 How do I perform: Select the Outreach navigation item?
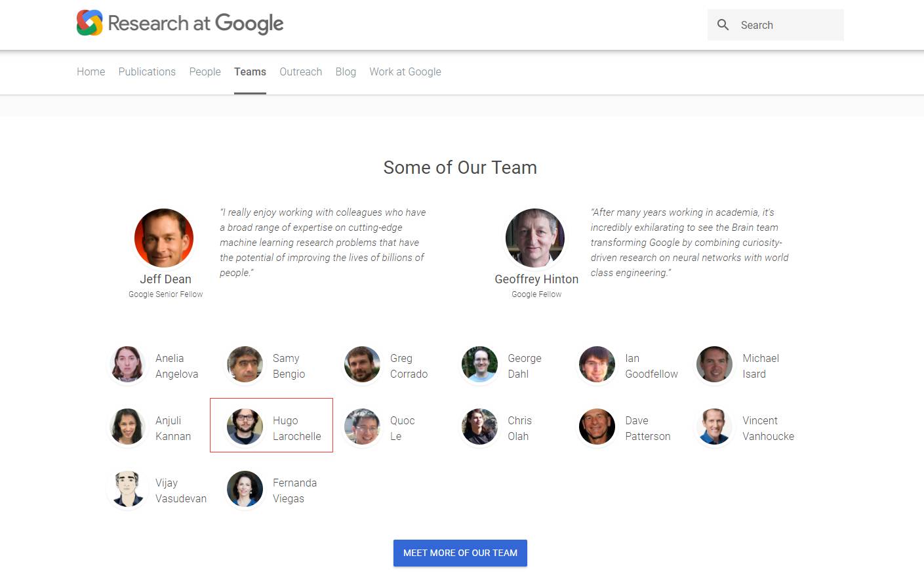[x=300, y=71]
